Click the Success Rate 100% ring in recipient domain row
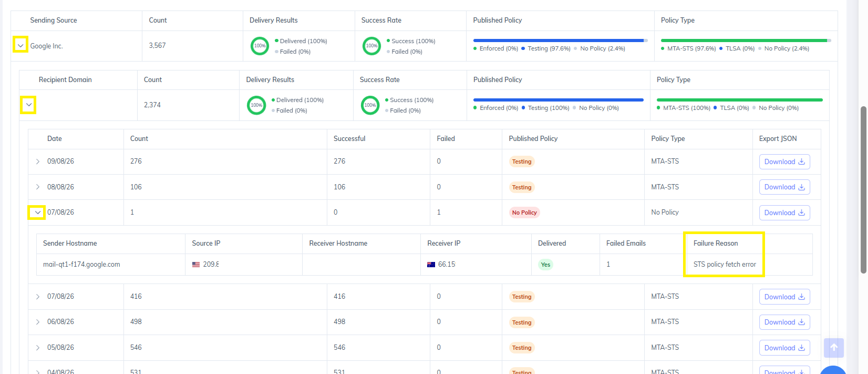 click(370, 105)
